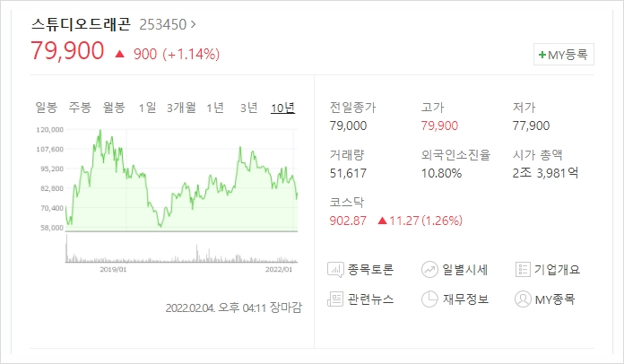The width and height of the screenshot is (624, 364).
Task: Select the 1년 chart period
Action: coord(215,108)
